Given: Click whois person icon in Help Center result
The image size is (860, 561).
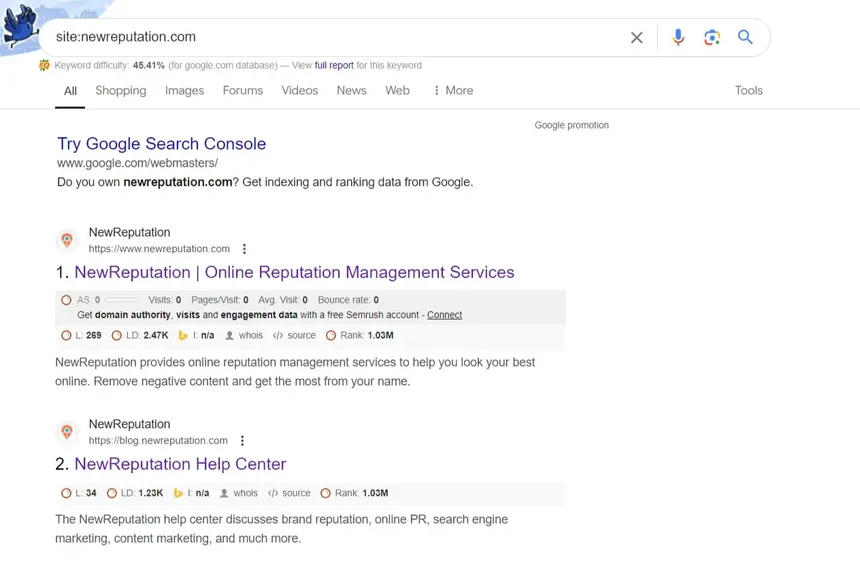Looking at the screenshot, I should click(x=224, y=494).
